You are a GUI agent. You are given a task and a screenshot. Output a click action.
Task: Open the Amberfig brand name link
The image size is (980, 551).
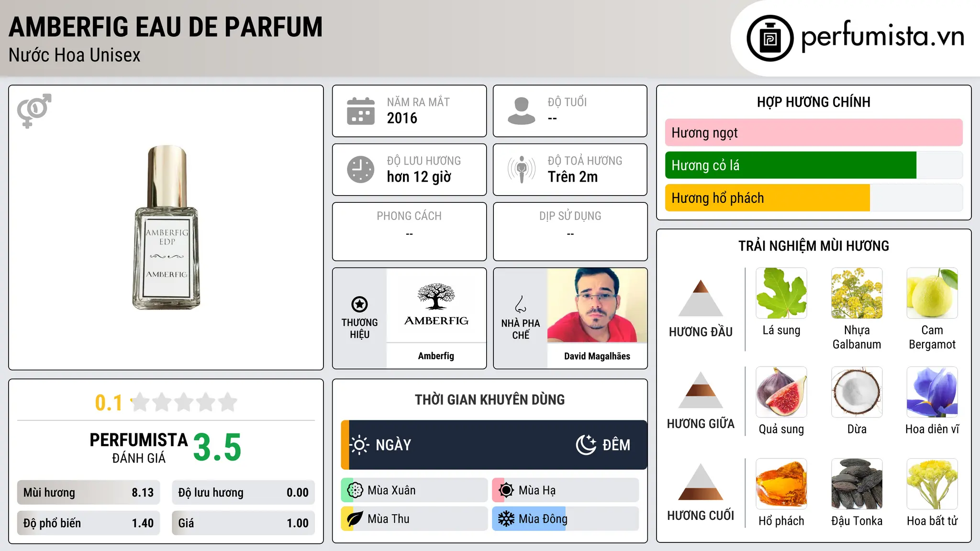pos(436,356)
